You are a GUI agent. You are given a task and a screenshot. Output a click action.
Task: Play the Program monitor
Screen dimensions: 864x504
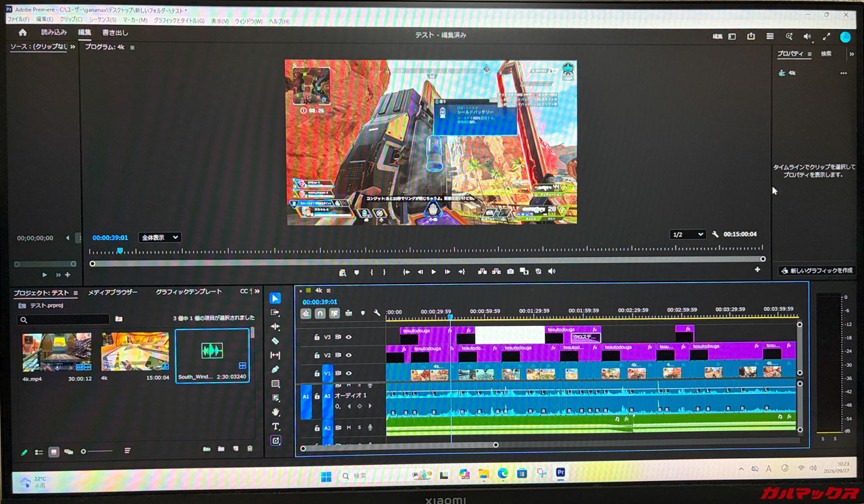433,272
